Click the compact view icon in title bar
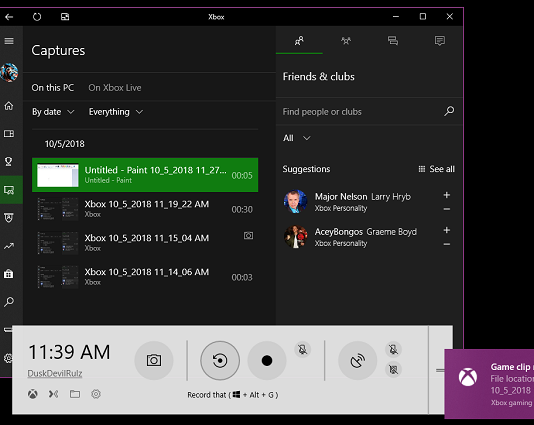The height and width of the screenshot is (425, 534). [65, 17]
